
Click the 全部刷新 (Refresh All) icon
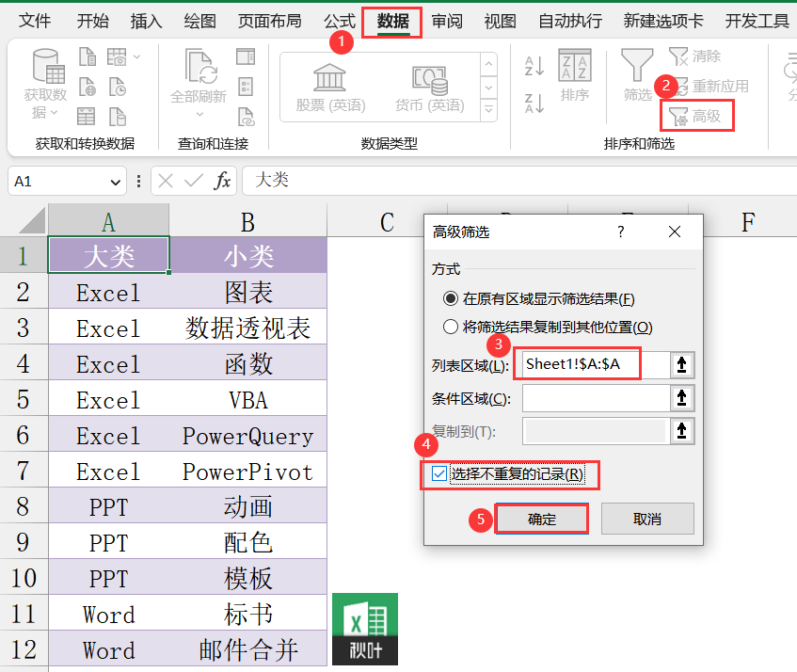[199, 66]
